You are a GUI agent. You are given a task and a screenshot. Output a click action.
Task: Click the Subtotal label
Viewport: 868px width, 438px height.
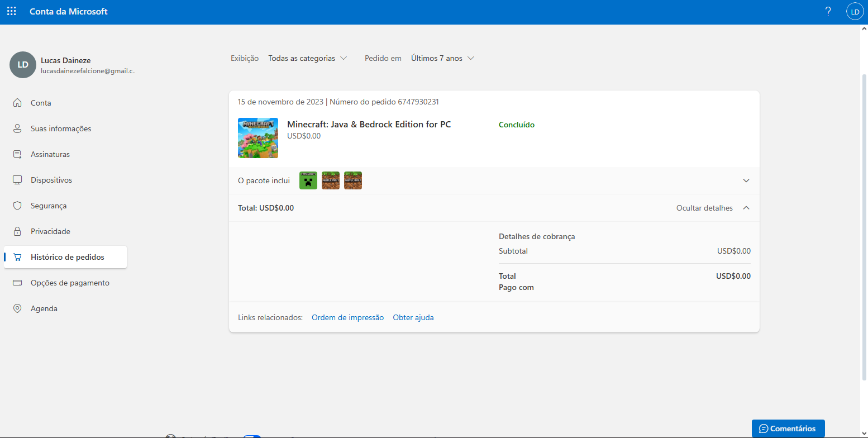513,251
